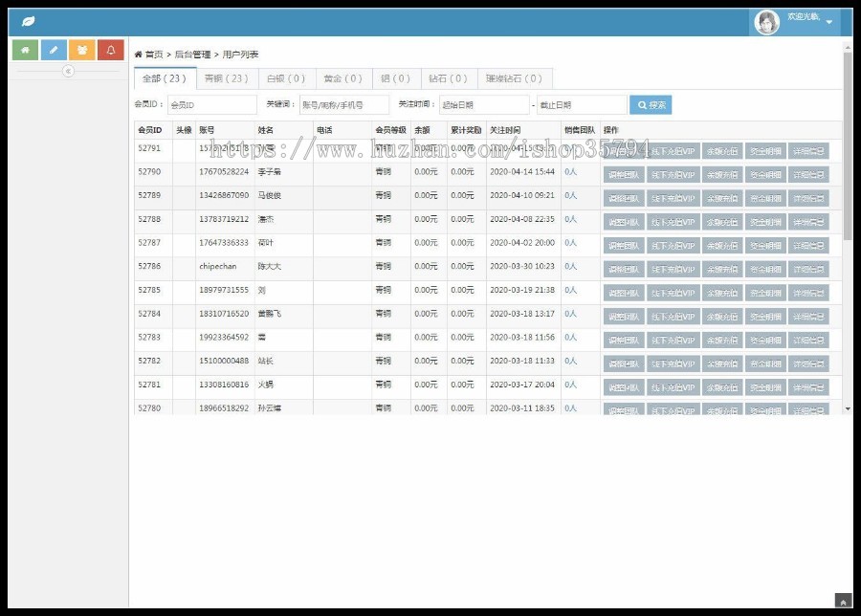861x616 pixels.
Task: Click the 0人 link for member 52786
Action: click(x=570, y=266)
